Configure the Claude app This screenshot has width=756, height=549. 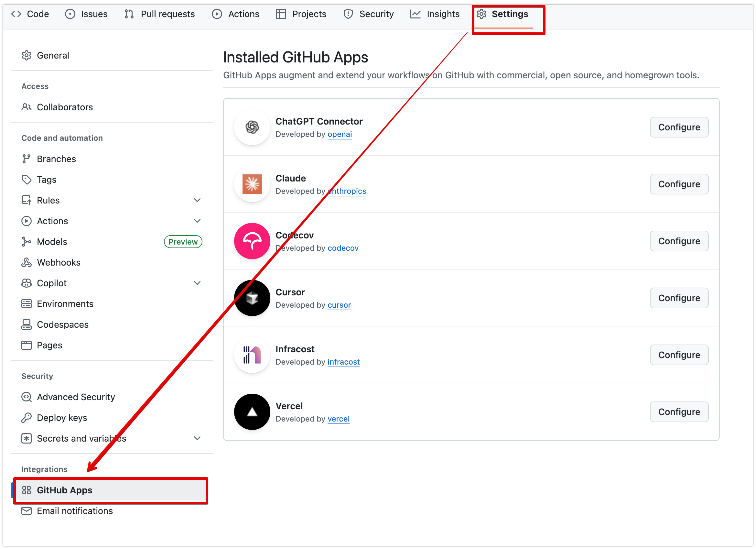tap(679, 184)
